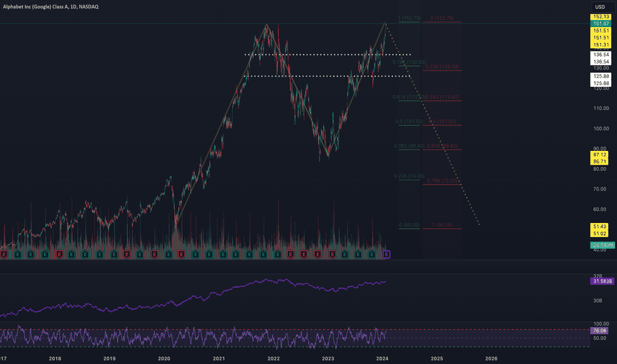617x364 pixels.
Task: Click the purple upcoming earnings marker
Action: pos(387,254)
